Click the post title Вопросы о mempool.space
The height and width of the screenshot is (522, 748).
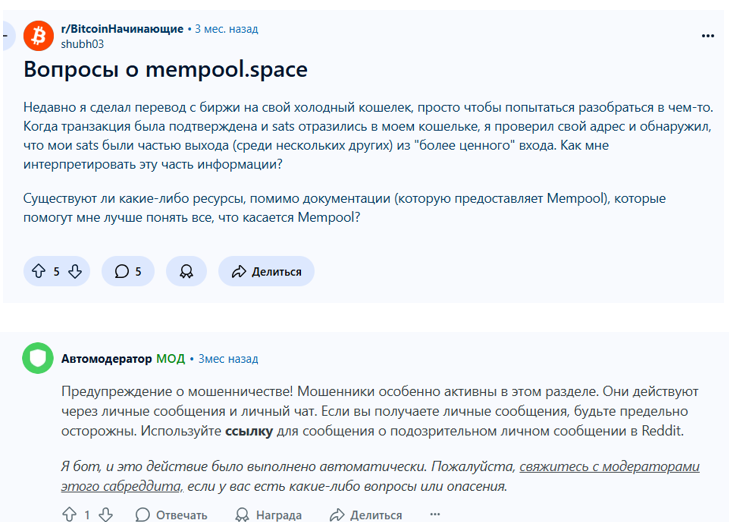pyautogui.click(x=166, y=70)
